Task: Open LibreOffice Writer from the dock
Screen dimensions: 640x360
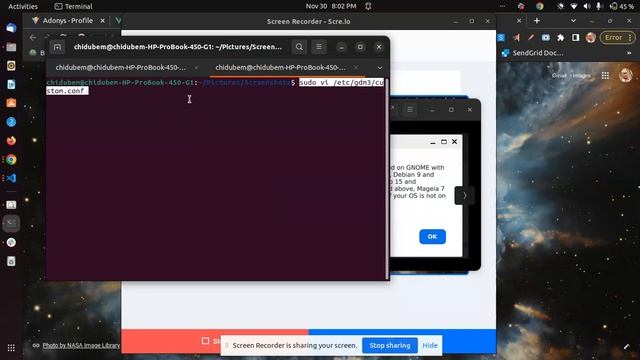Action: (11, 84)
